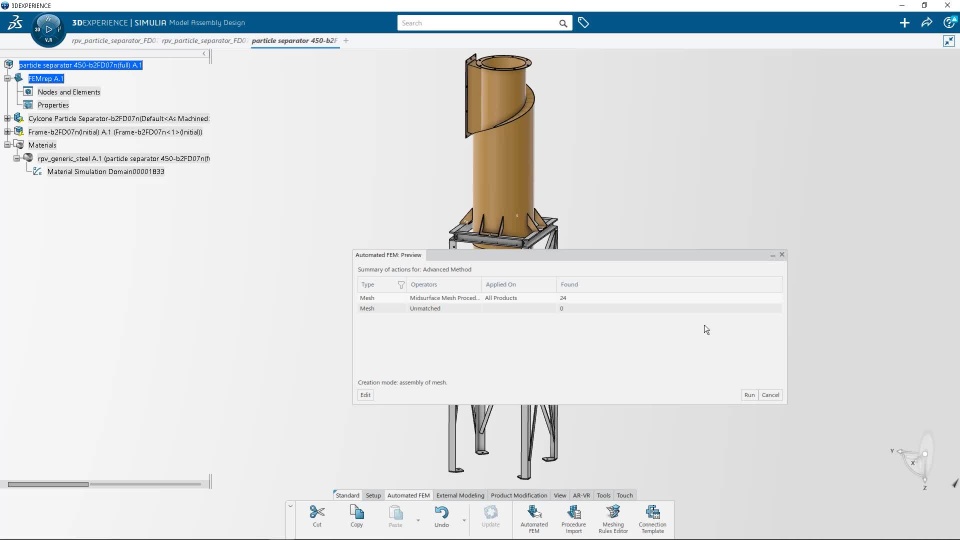
Task: Click the tree panel horizontal scrollbar
Action: pyautogui.click(x=48, y=484)
